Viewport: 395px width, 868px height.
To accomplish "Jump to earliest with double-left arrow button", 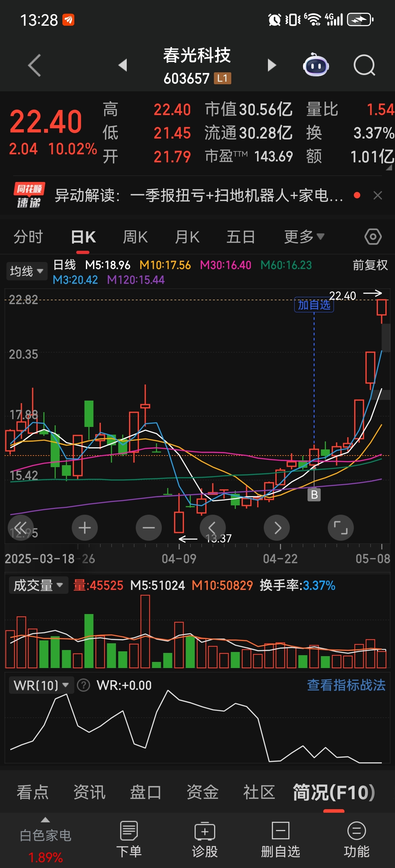I will click(x=21, y=528).
